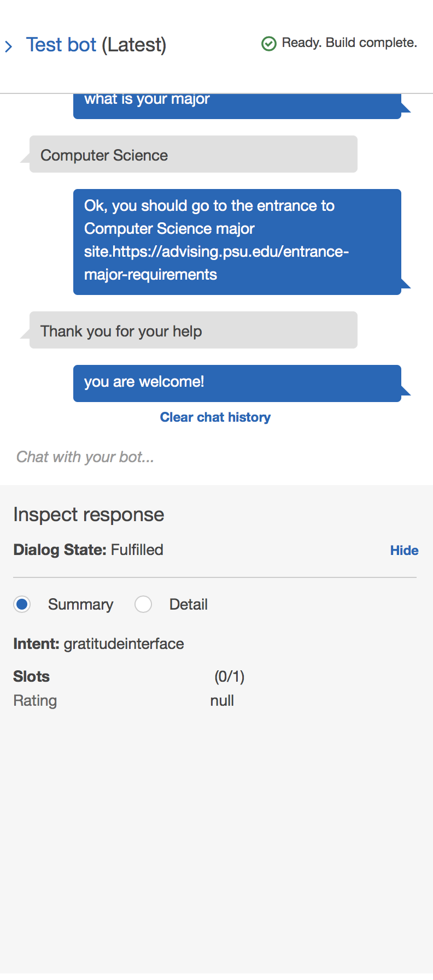The width and height of the screenshot is (433, 980).
Task: Click the Test bot title link
Action: (x=61, y=45)
